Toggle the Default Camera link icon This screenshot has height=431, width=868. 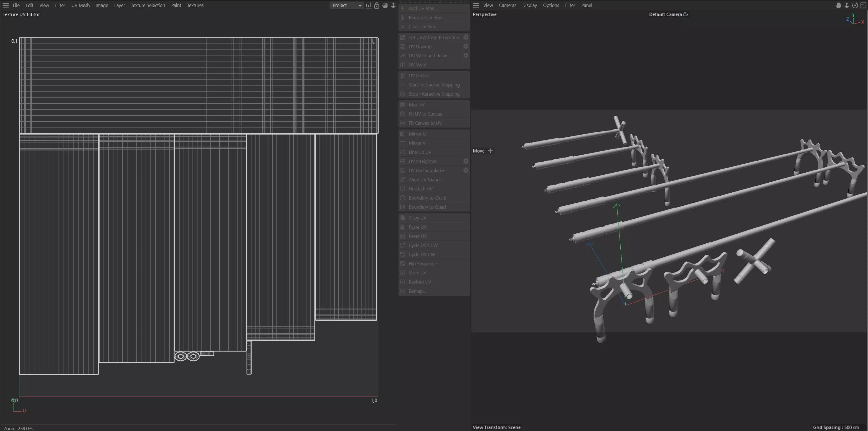[685, 14]
